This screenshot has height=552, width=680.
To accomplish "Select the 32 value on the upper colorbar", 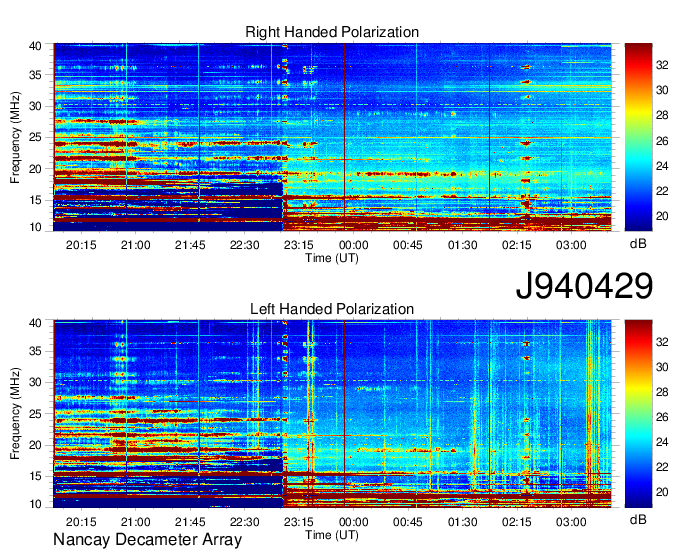I will pyautogui.click(x=662, y=65).
